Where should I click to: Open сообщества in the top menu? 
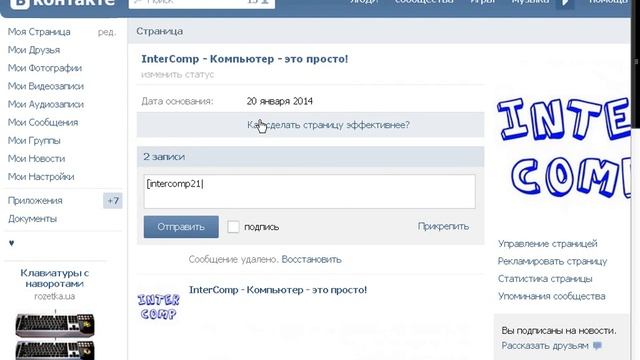point(424,2)
